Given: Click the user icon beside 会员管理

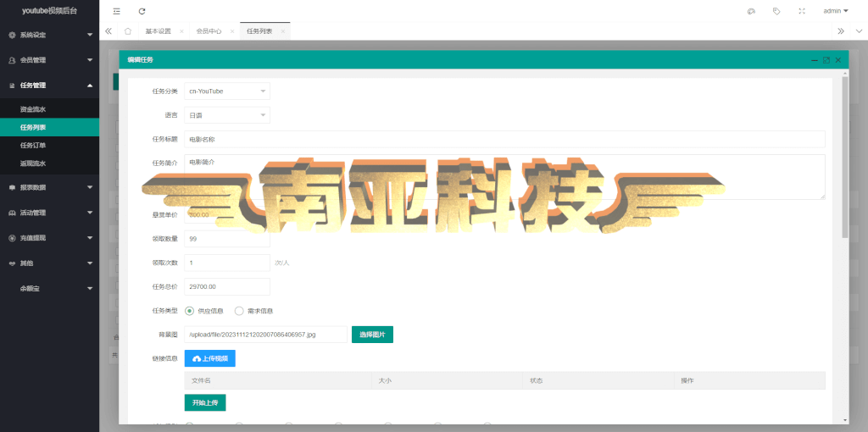Looking at the screenshot, I should [12, 60].
